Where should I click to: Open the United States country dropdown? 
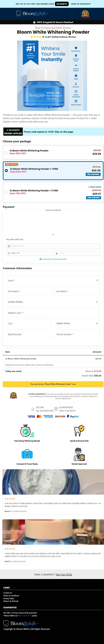(53, 302)
